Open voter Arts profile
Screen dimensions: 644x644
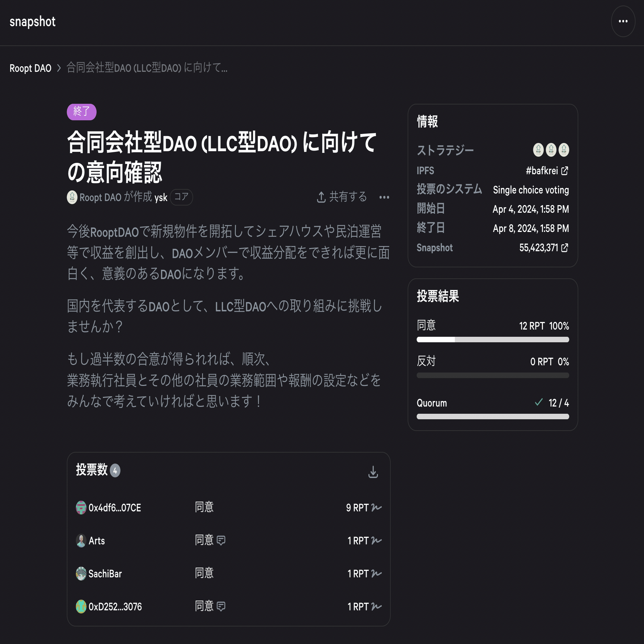(x=97, y=541)
